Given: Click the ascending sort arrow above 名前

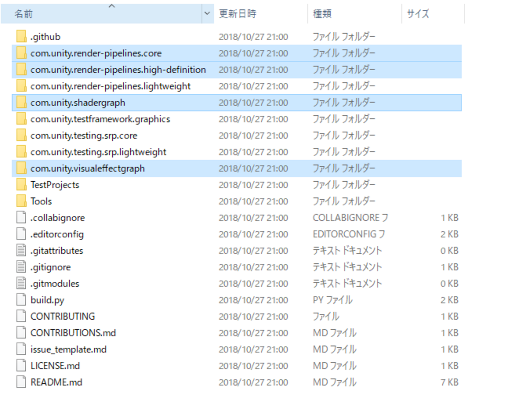Looking at the screenshot, I should point(111,6).
